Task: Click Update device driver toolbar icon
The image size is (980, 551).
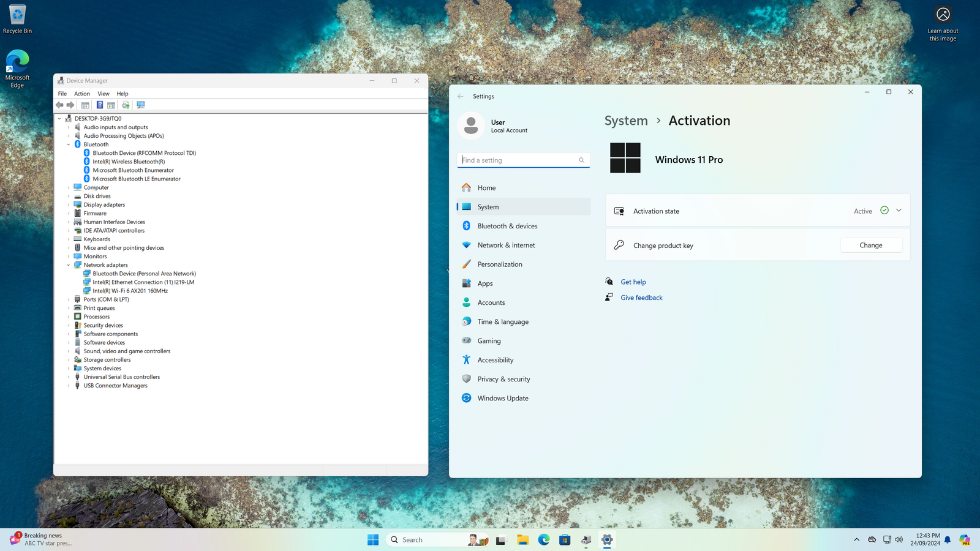Action: [126, 105]
